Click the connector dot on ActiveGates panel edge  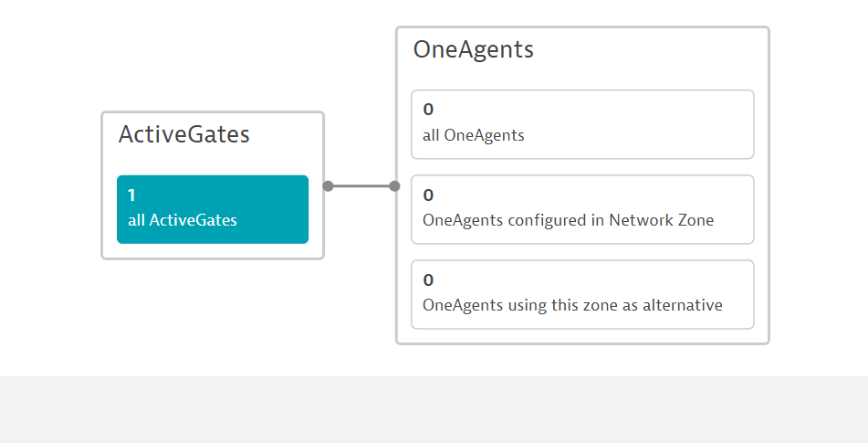click(329, 186)
